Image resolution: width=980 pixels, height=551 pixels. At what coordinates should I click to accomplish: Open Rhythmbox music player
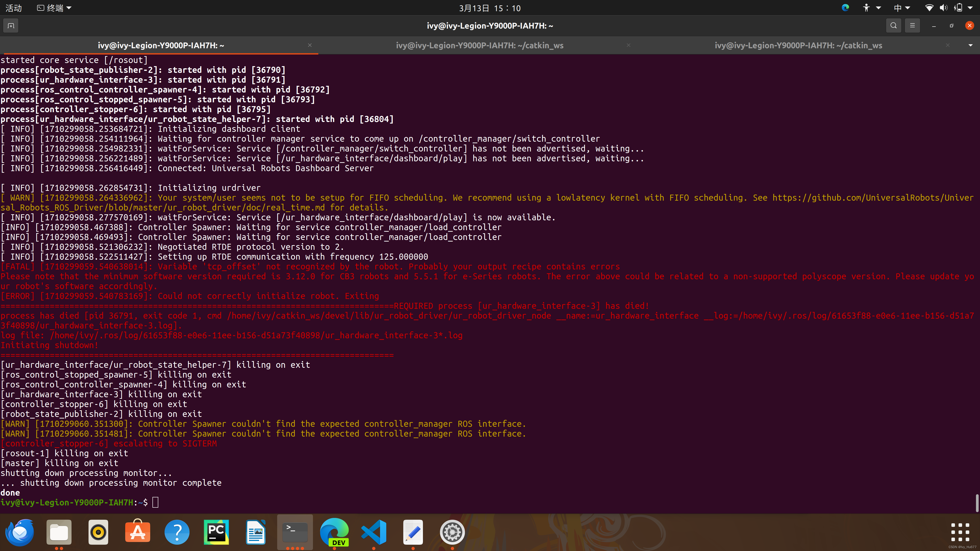(98, 532)
